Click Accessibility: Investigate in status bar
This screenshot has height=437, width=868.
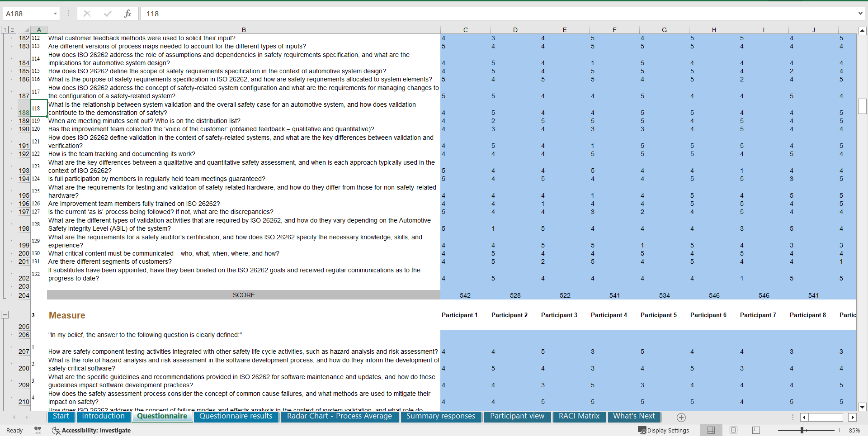[91, 430]
